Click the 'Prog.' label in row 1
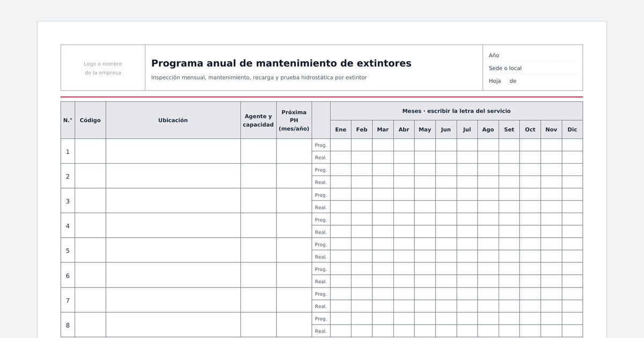The height and width of the screenshot is (338, 644). [x=321, y=145]
